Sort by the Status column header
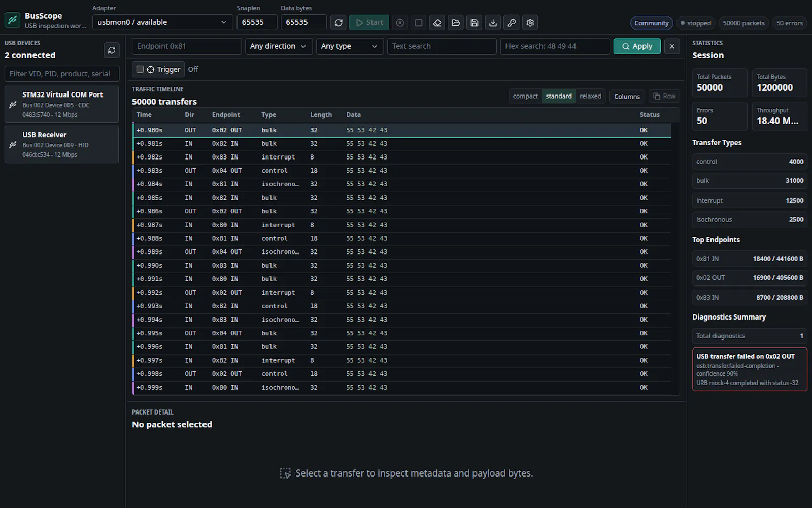 pyautogui.click(x=650, y=115)
